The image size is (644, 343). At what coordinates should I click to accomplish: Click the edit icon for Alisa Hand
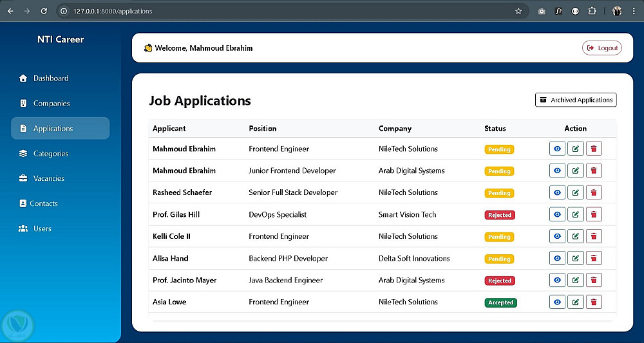(x=575, y=258)
